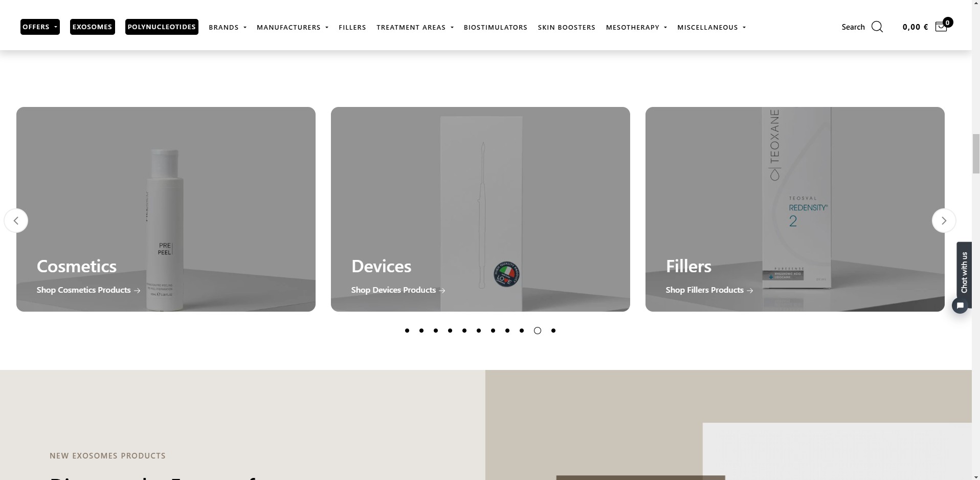Open the chat bubble icon

960,306
